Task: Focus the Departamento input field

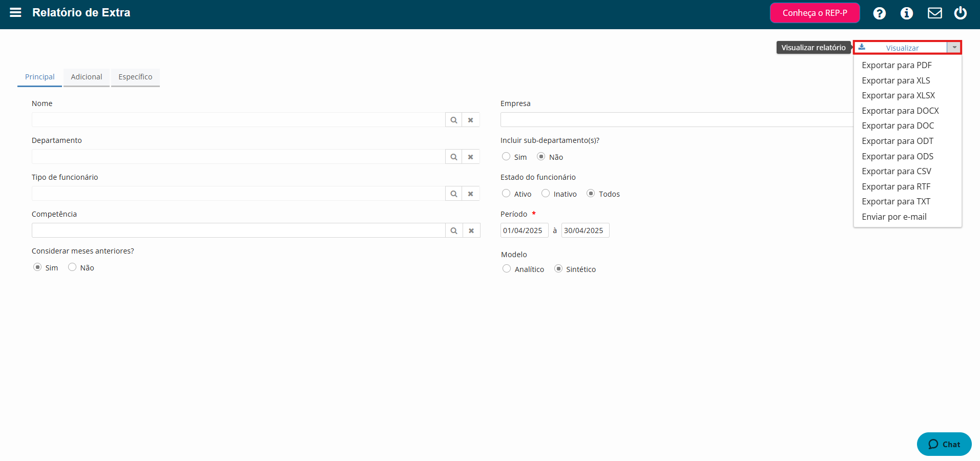Action: (x=238, y=157)
